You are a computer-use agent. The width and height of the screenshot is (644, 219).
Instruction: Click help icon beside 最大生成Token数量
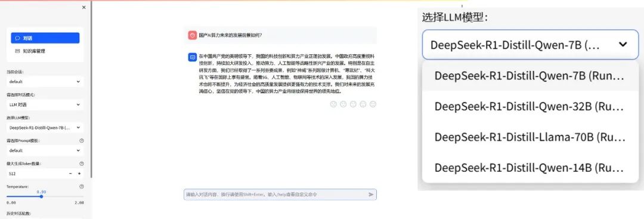(x=81, y=164)
